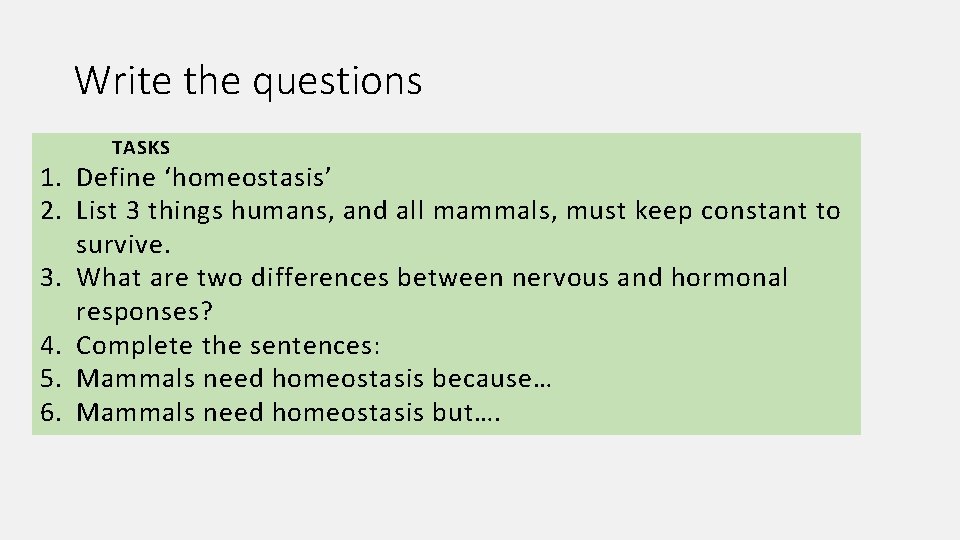
Task: Click the number 1 list marker
Action: click(51, 178)
